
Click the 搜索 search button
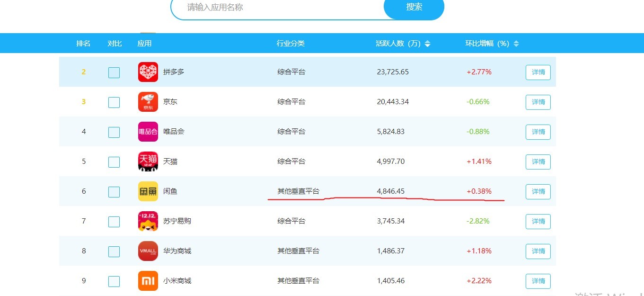(414, 7)
